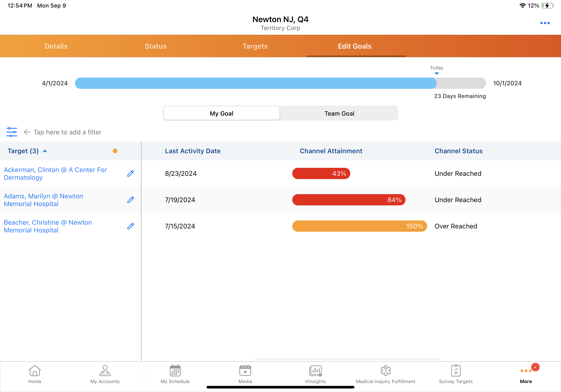Open the filter sliders icon

coord(12,132)
